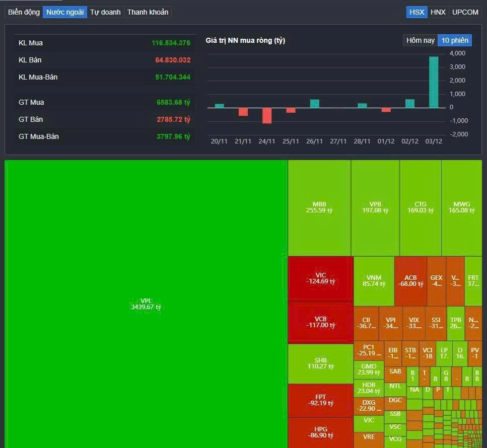Select the HSX exchange button

coord(416,12)
